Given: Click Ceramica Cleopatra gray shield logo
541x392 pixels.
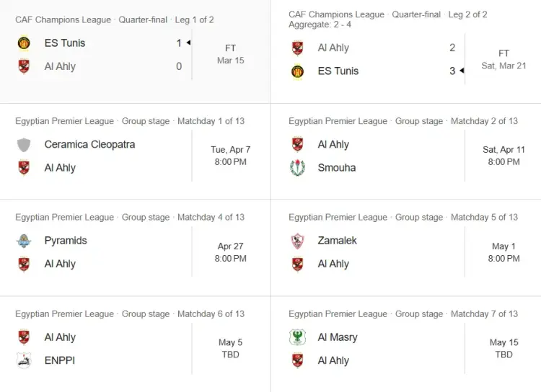Looking at the screenshot, I should pos(24,145).
